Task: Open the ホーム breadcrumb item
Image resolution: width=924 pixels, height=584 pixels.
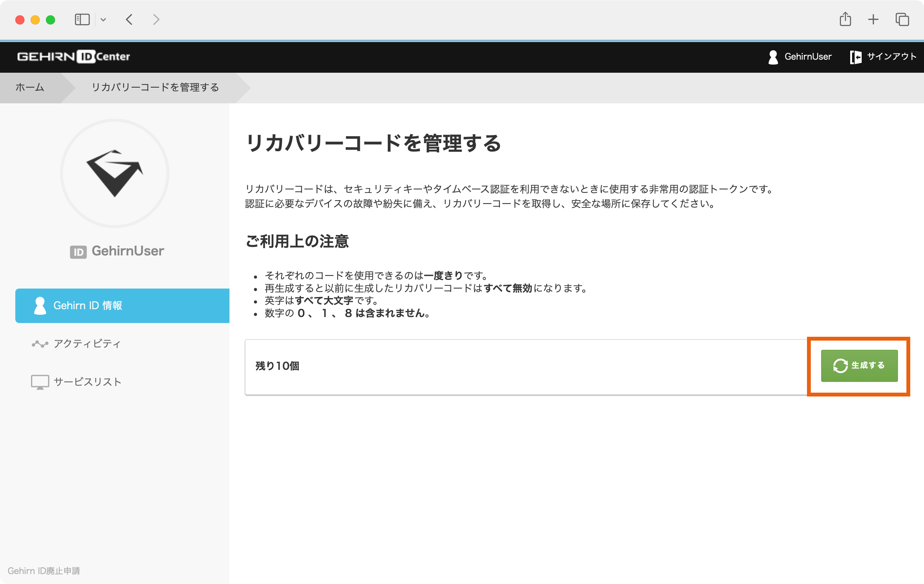Action: 29,88
